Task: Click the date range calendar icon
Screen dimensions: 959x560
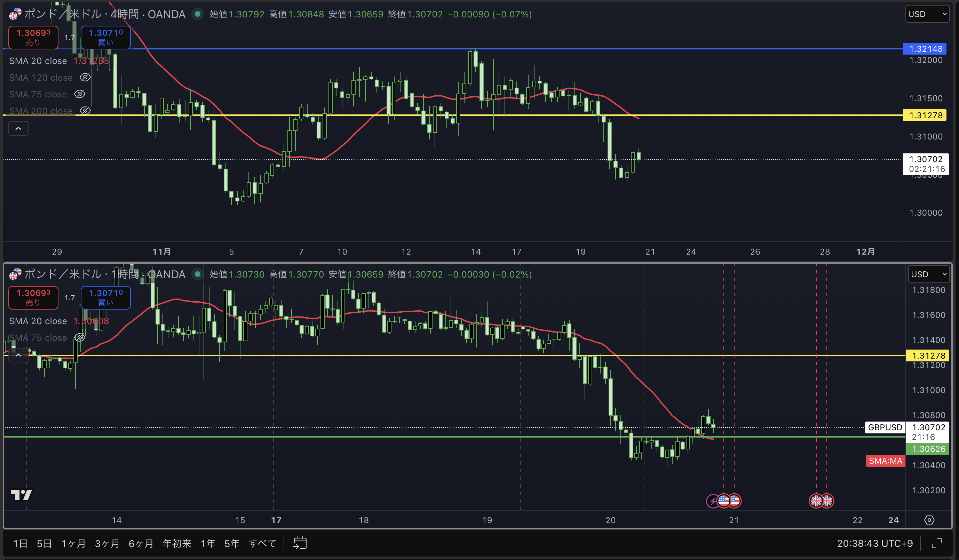Action: click(300, 543)
